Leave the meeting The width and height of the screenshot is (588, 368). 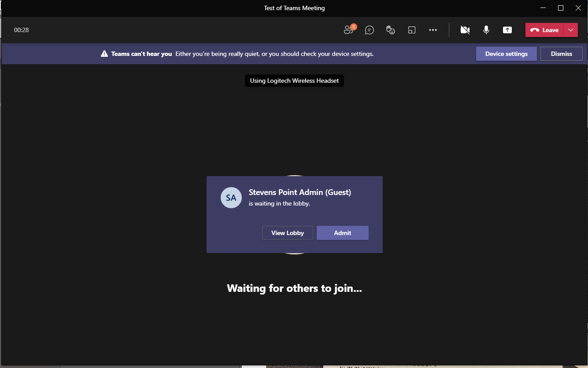(x=544, y=30)
